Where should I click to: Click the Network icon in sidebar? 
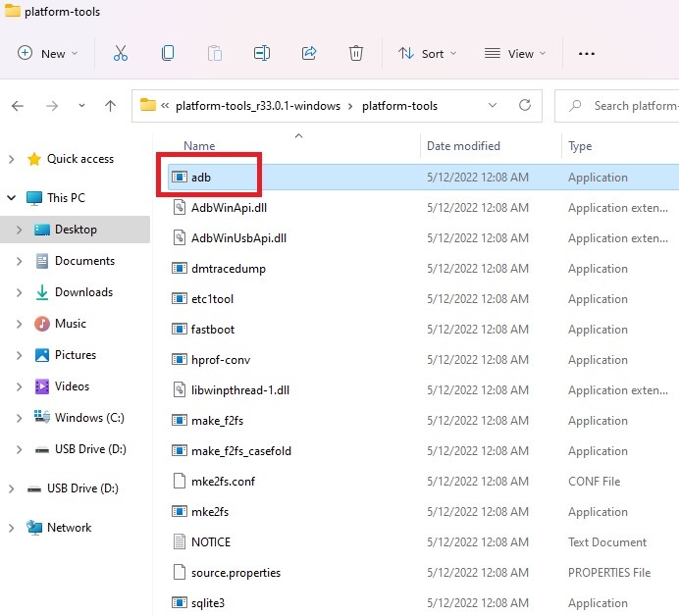click(x=34, y=528)
